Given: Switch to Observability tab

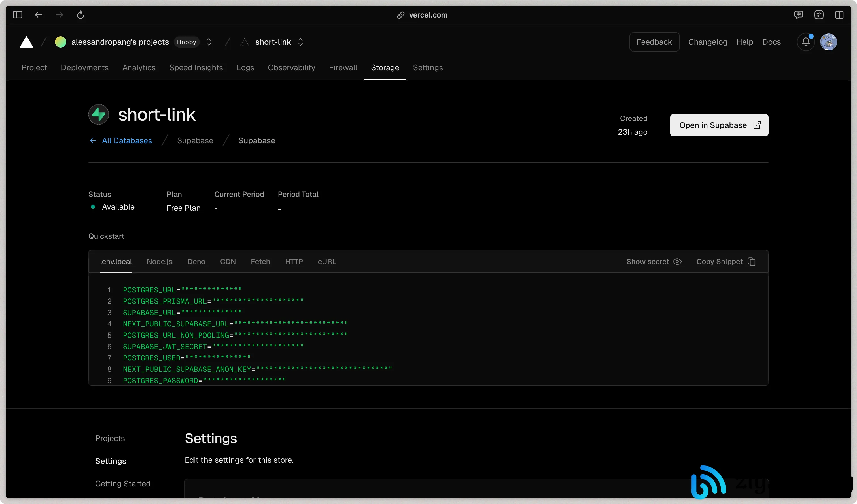Looking at the screenshot, I should 291,68.
